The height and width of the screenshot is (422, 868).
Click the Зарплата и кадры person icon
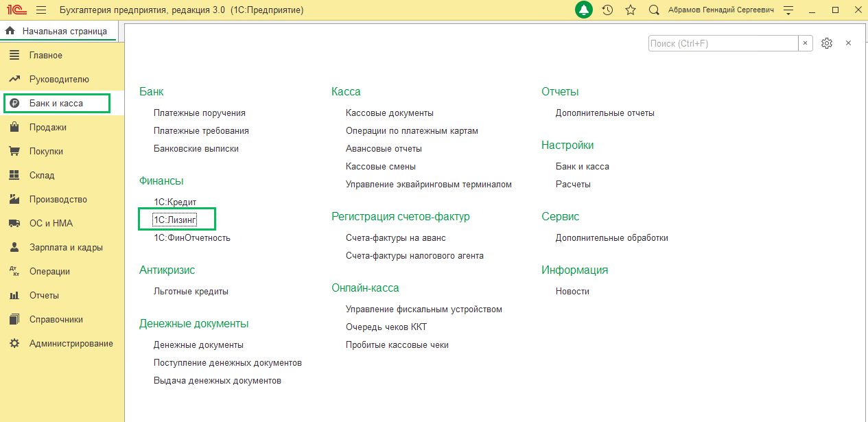pos(14,248)
